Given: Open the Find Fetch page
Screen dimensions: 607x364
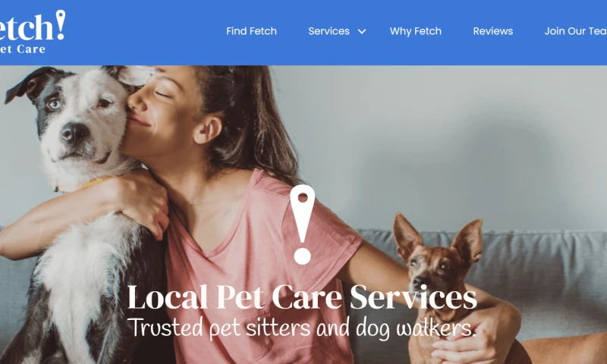Looking at the screenshot, I should [x=251, y=31].
